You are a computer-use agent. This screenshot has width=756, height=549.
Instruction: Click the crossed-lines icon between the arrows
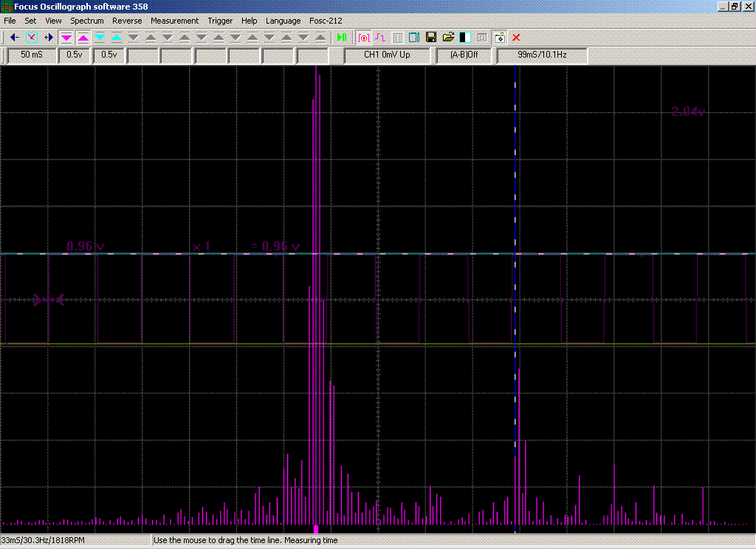[31, 37]
